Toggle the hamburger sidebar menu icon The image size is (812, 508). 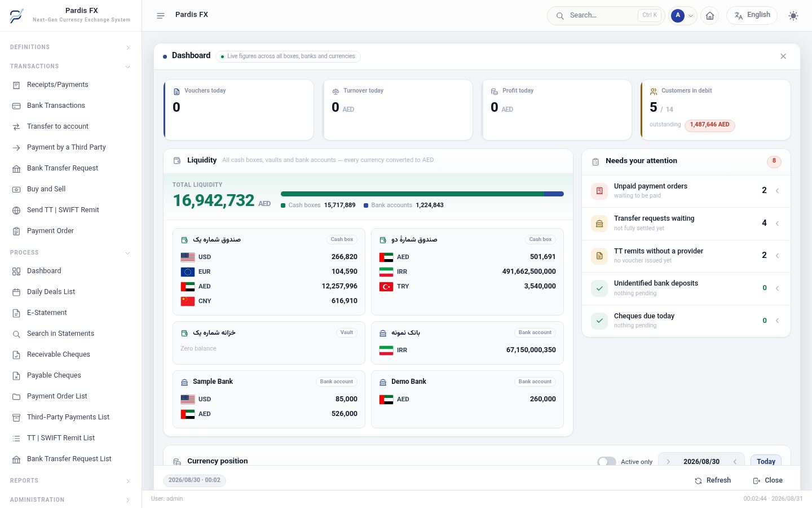161,16
